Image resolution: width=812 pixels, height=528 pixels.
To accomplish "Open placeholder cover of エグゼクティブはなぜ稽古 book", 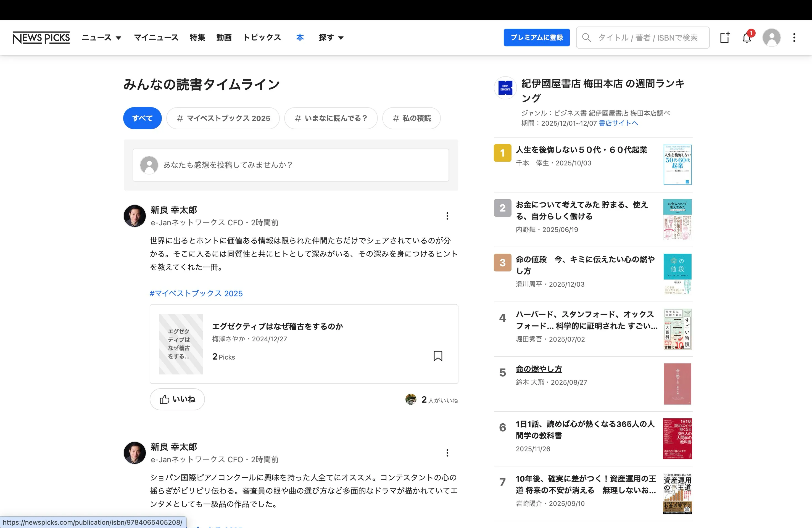I will coord(181,344).
